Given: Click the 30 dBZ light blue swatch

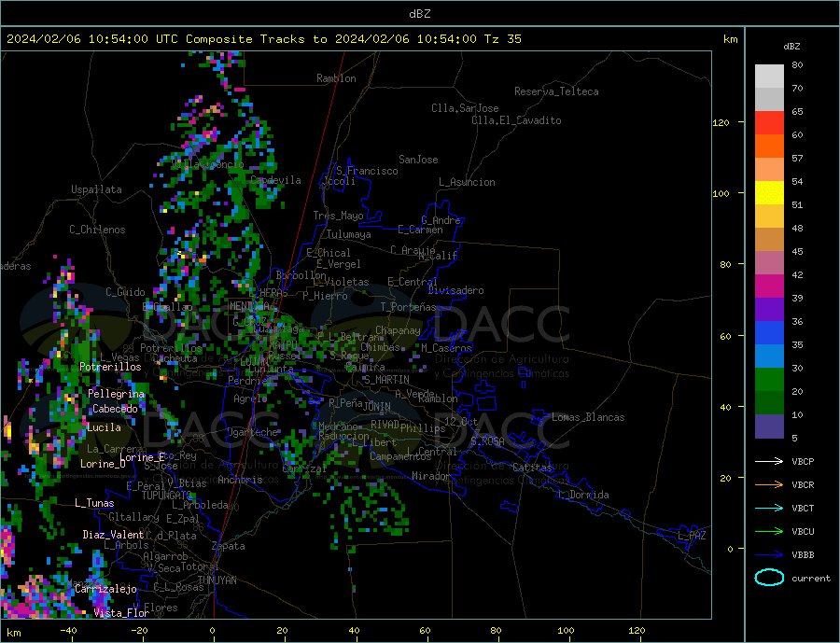Looking at the screenshot, I should pyautogui.click(x=769, y=356).
